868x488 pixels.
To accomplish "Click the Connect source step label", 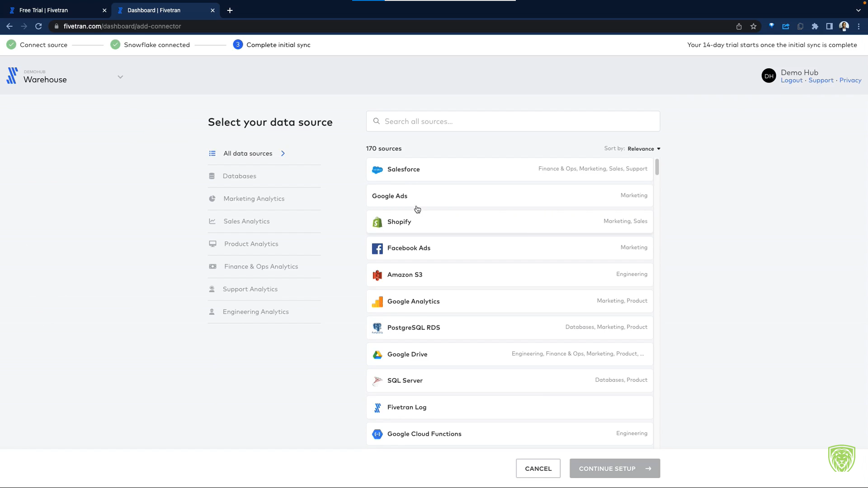I will (43, 45).
